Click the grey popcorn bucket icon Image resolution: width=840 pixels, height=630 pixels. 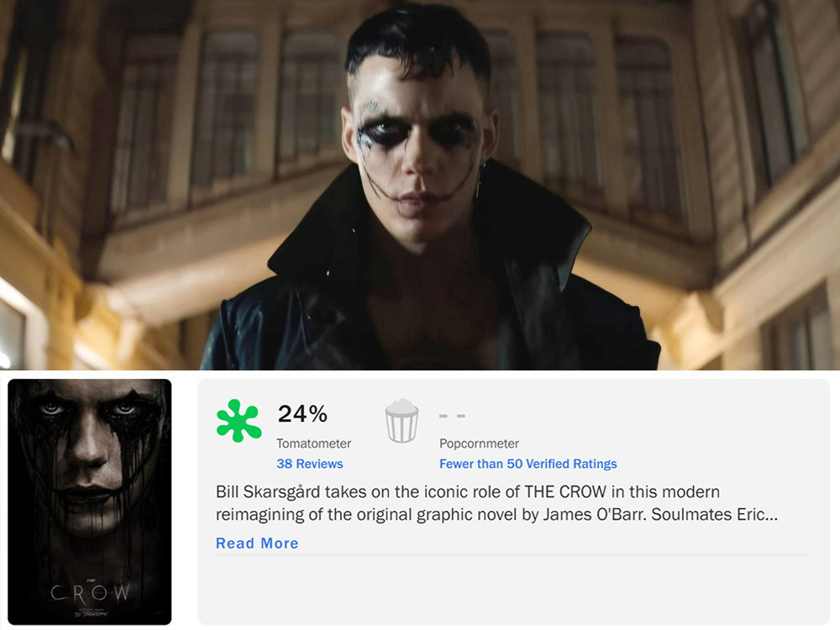point(402,421)
